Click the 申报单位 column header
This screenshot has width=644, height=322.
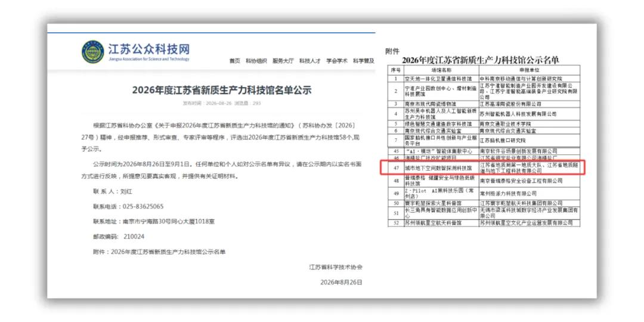pos(529,70)
